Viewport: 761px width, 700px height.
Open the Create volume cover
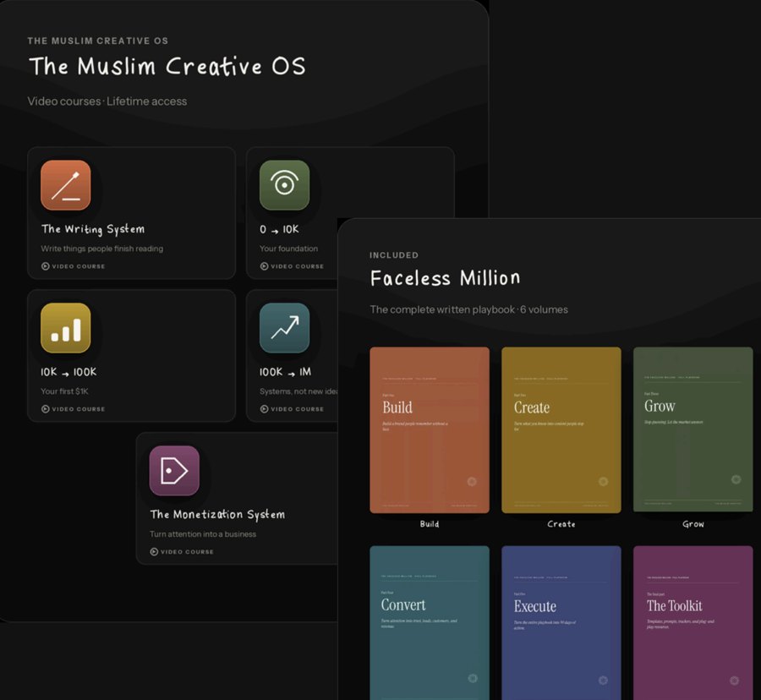[561, 429]
